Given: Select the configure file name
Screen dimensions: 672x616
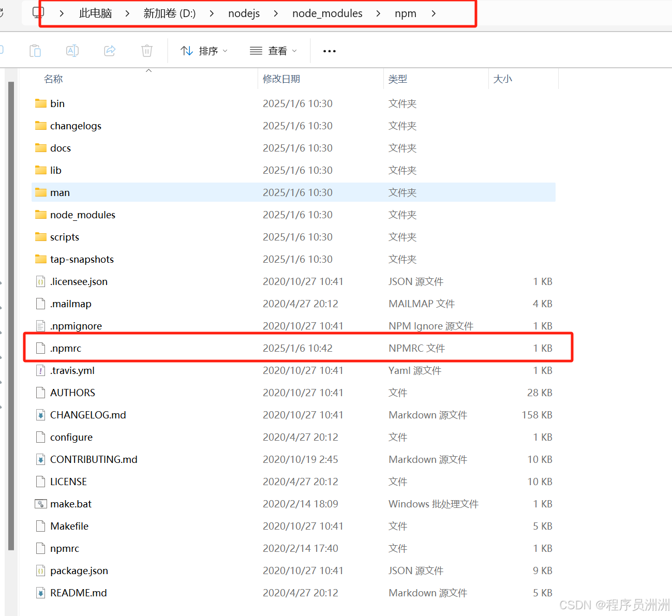Looking at the screenshot, I should (71, 437).
